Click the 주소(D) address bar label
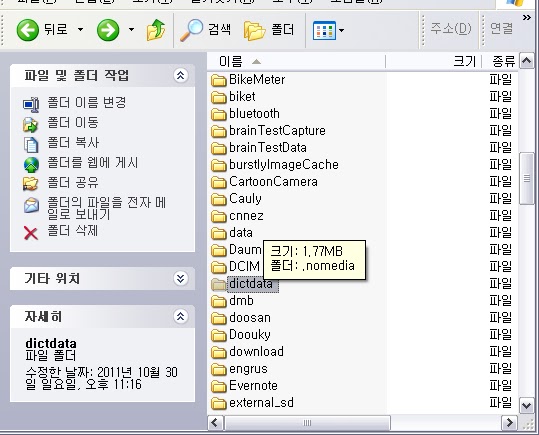 point(451,28)
